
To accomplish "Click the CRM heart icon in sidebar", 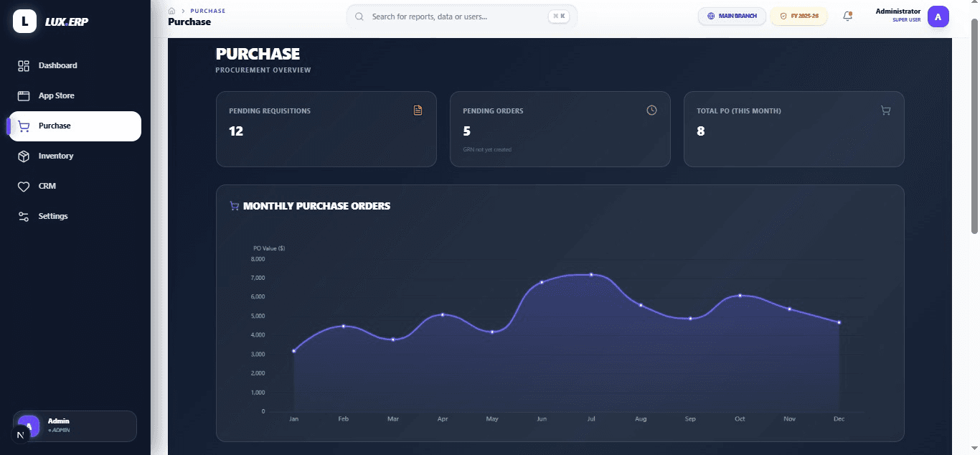I will [23, 186].
